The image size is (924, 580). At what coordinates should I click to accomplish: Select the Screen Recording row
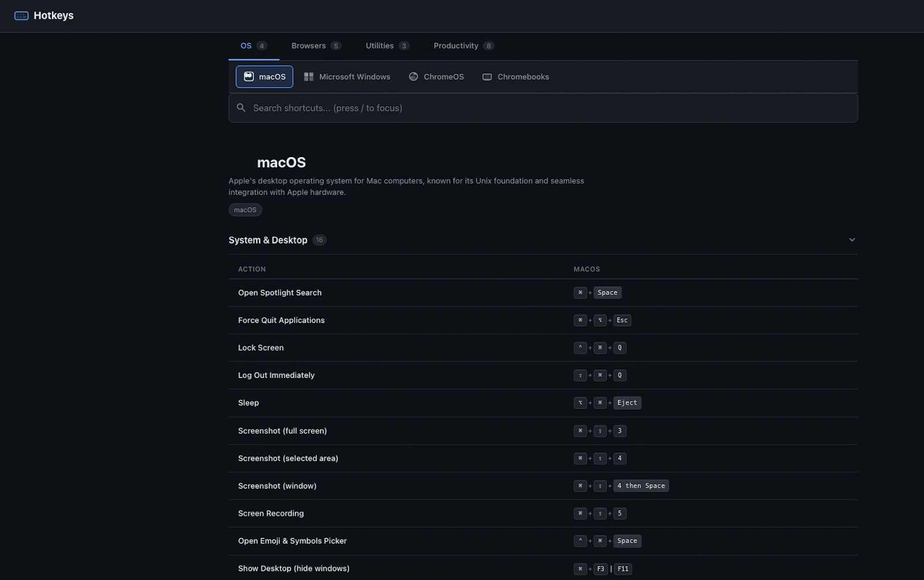(543, 514)
